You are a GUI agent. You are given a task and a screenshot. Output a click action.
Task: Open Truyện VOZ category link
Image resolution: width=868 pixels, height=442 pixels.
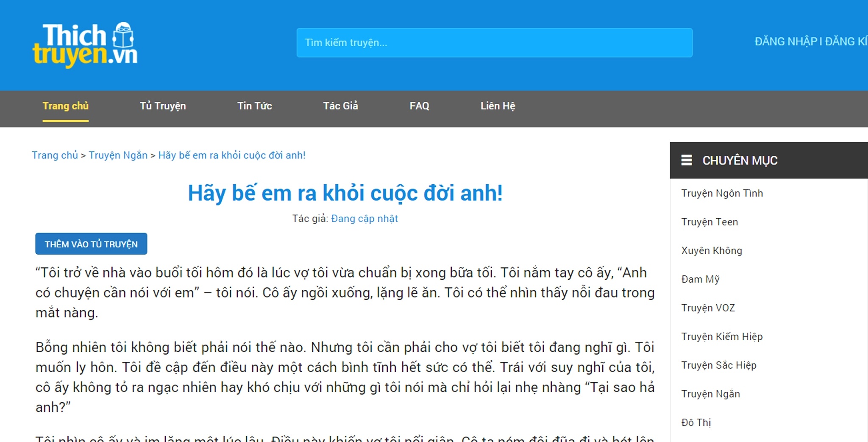[x=708, y=308]
